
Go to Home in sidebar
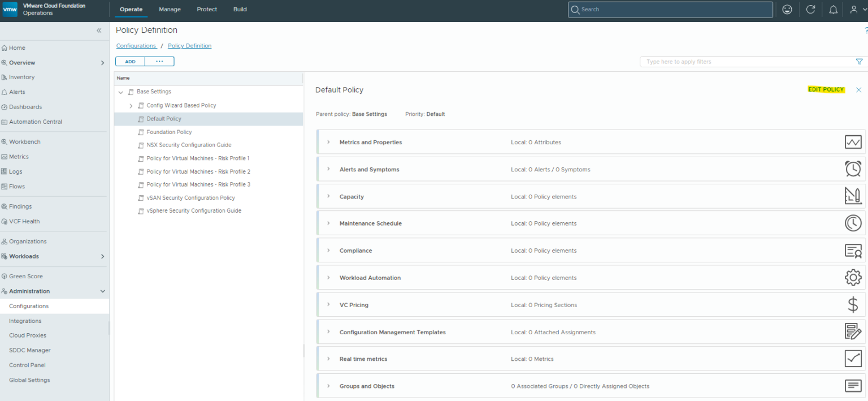pos(17,48)
